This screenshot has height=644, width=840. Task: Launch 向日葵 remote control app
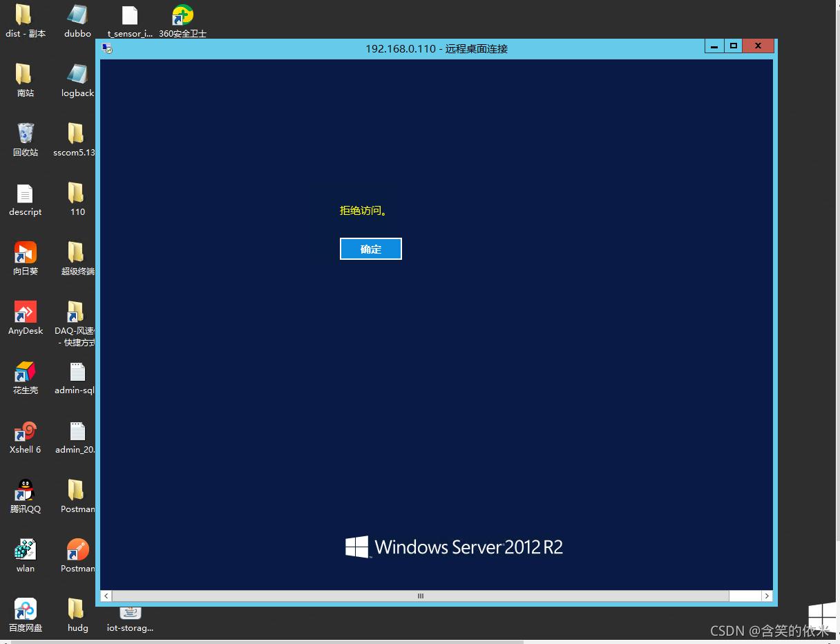click(x=26, y=252)
